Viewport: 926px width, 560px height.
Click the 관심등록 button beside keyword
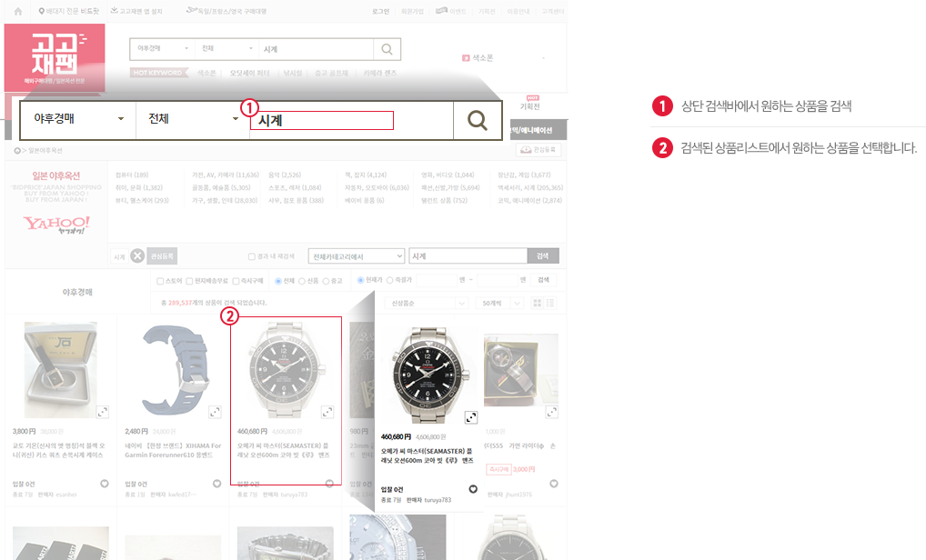click(x=162, y=256)
